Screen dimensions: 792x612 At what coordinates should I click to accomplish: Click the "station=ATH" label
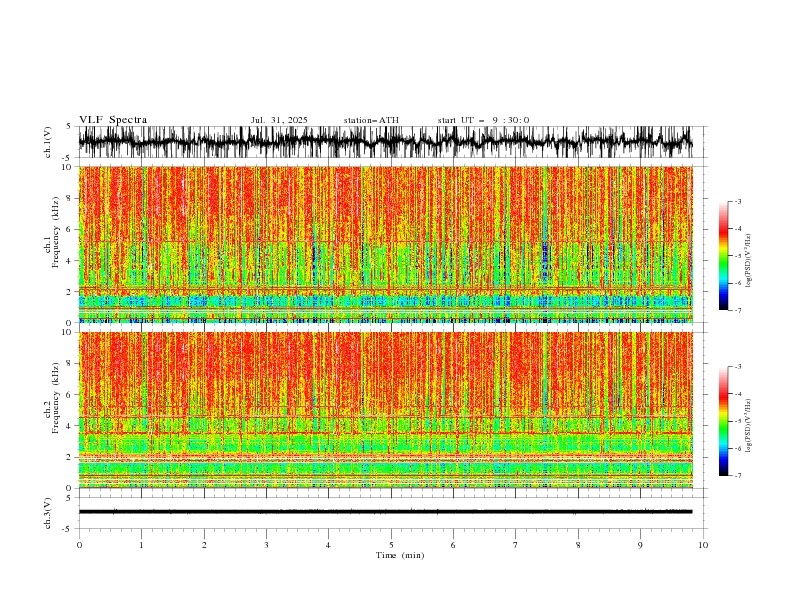click(x=371, y=120)
